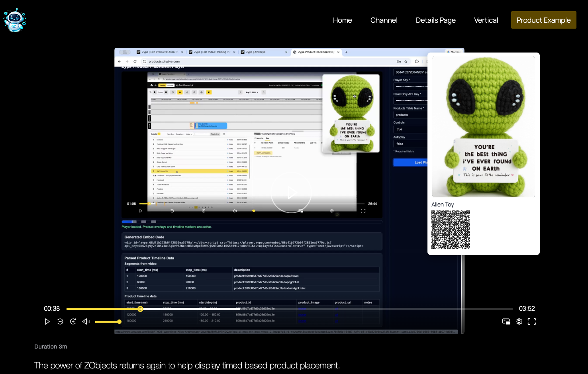Viewport: 588px width, 374px height.
Task: Click the robot logo in the header
Action: pyautogui.click(x=15, y=20)
